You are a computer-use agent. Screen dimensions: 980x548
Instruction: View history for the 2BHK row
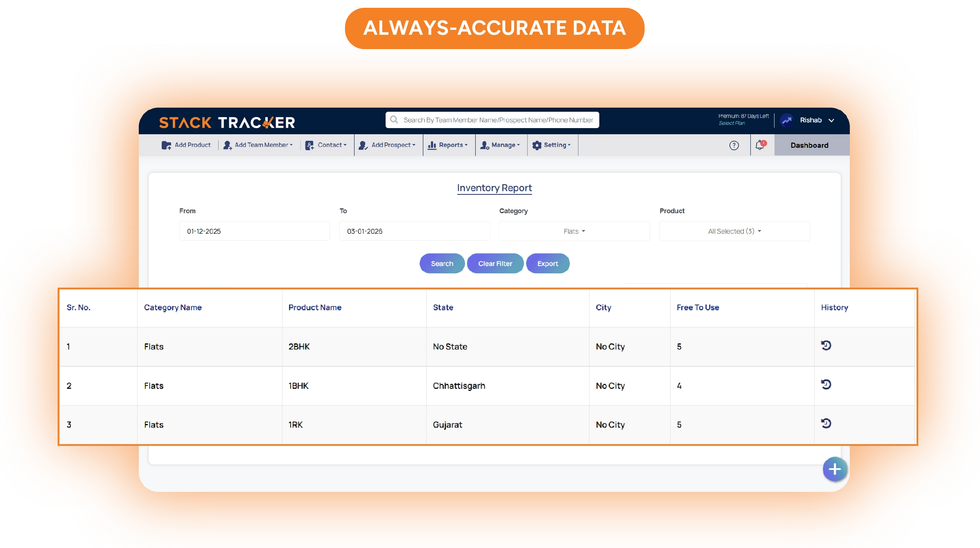pos(826,345)
